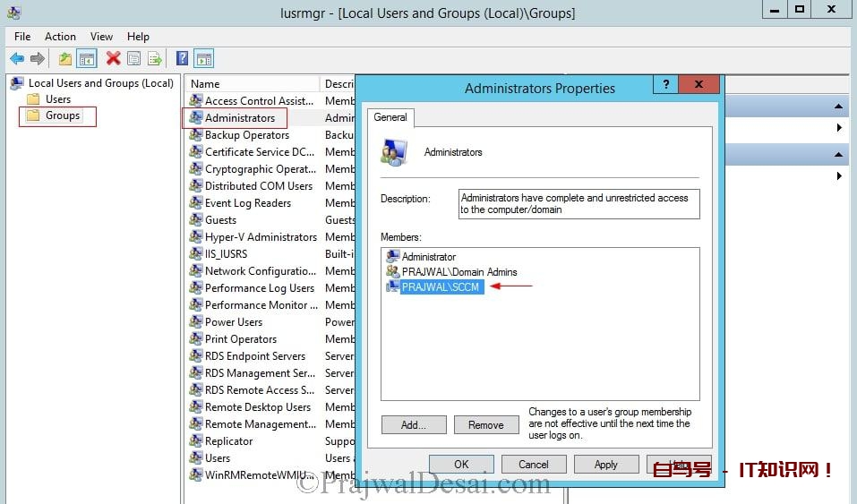Toggle Show/Hide Console Tree toolbar icon
This screenshot has width=857, height=504.
pos(87,58)
